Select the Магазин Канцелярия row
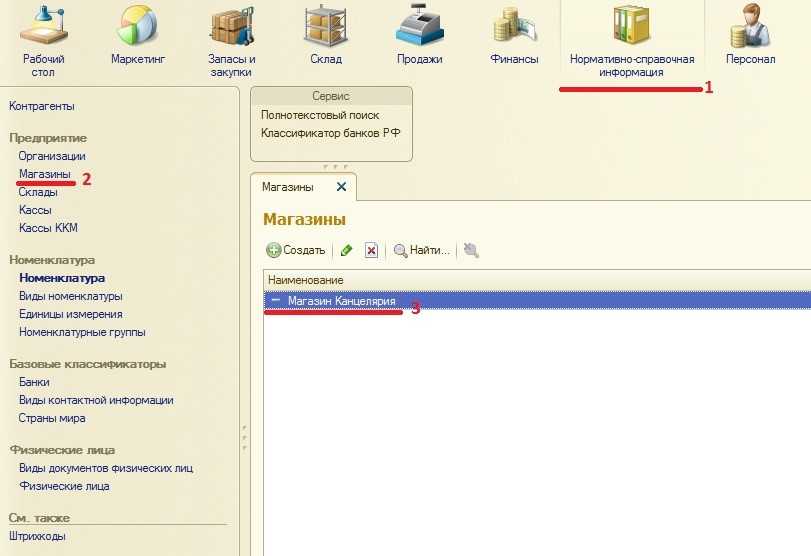The height and width of the screenshot is (556, 811). click(341, 300)
